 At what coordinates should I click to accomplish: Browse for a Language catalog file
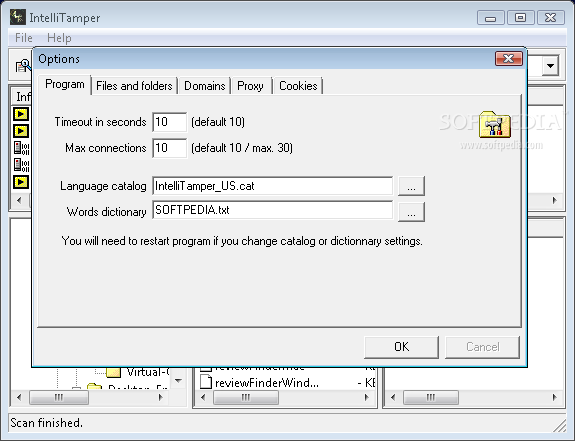click(411, 186)
